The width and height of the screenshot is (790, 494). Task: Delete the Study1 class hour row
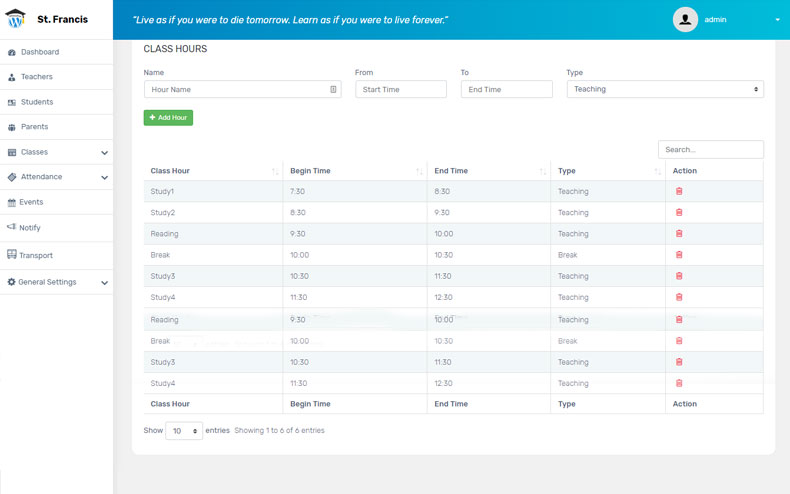[679, 191]
